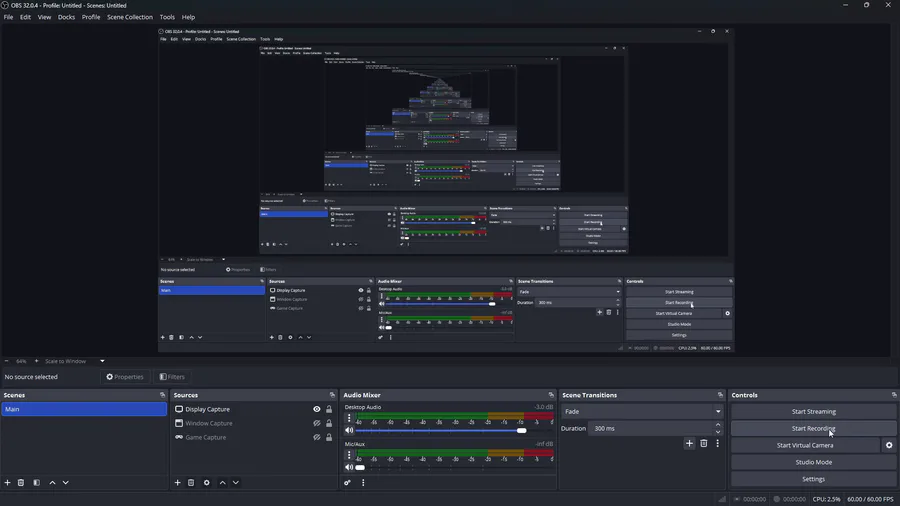Open the Scene Collection menu
Screen dimensions: 900x506
coord(130,17)
